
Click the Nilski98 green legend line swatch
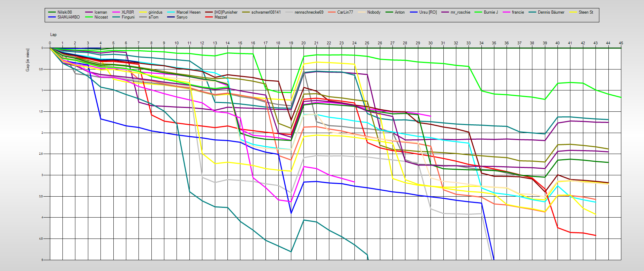pyautogui.click(x=52, y=12)
